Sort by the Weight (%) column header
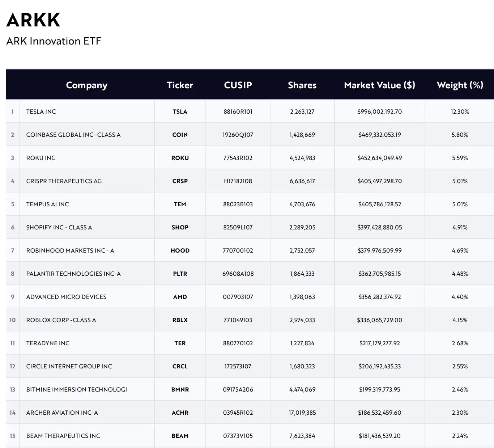Viewport: 494px width, 448px height. tap(459, 85)
